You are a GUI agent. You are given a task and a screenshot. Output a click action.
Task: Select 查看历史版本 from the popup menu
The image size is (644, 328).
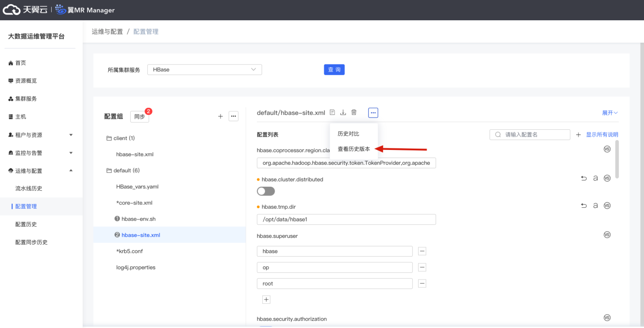[354, 149]
